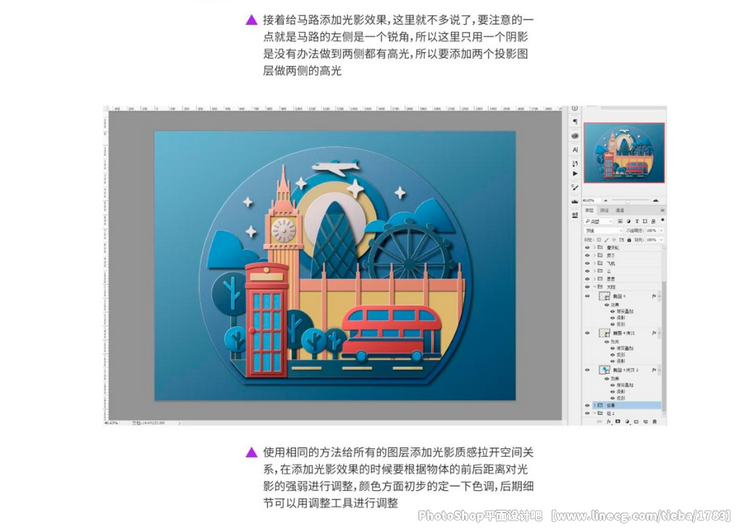This screenshot has height=530, width=750.
Task: Open the blend mode dropdown
Action: click(603, 231)
